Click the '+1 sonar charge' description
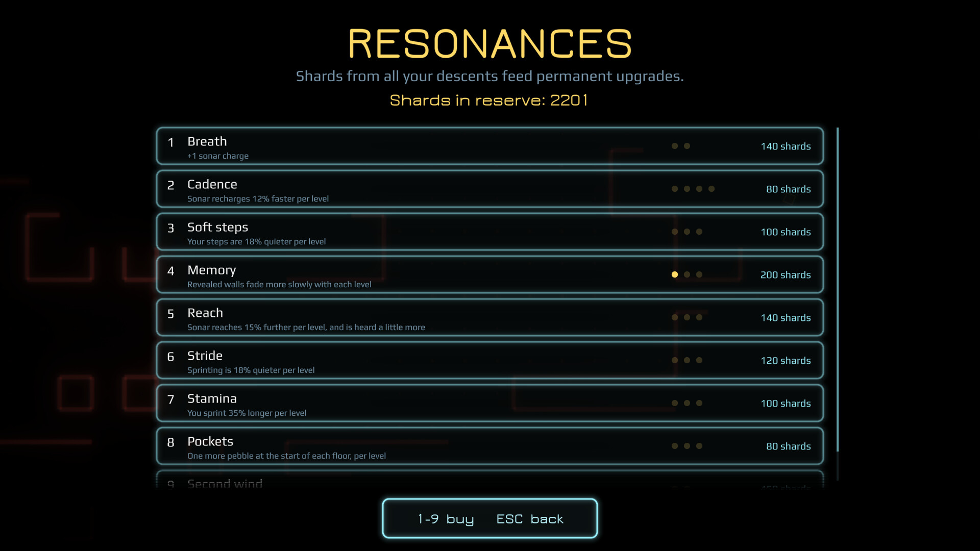The image size is (980, 551). click(x=218, y=156)
